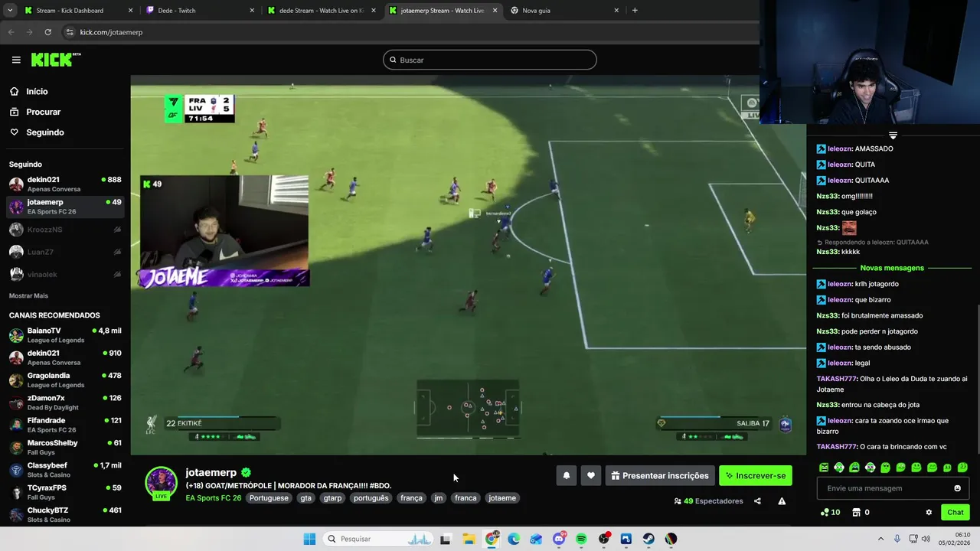Open dekin021 followed channel with 888 viewers
This screenshot has width=980, height=551.
65,184
